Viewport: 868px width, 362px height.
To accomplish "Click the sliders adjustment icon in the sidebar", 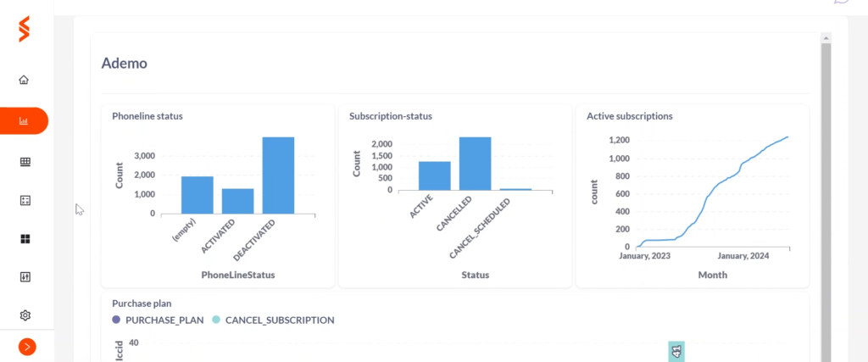I will point(25,277).
